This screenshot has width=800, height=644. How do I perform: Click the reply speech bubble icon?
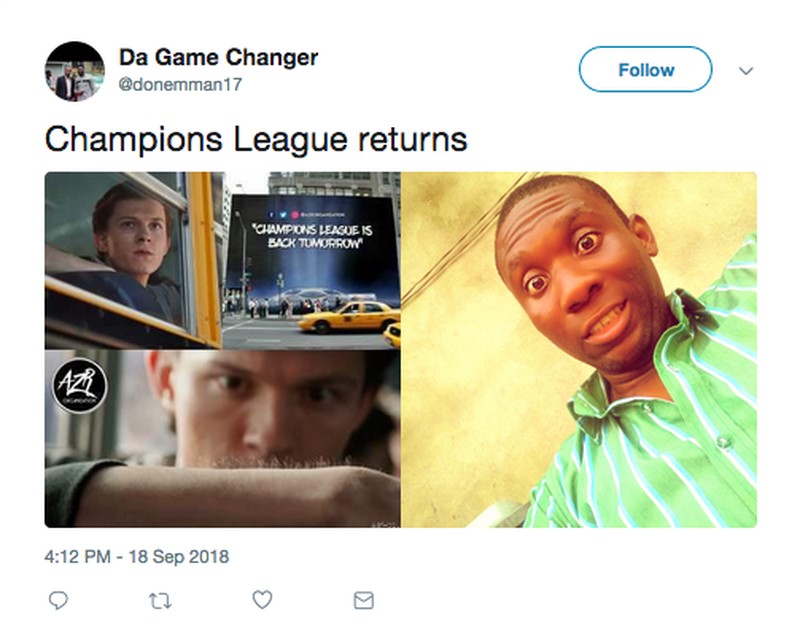click(58, 600)
